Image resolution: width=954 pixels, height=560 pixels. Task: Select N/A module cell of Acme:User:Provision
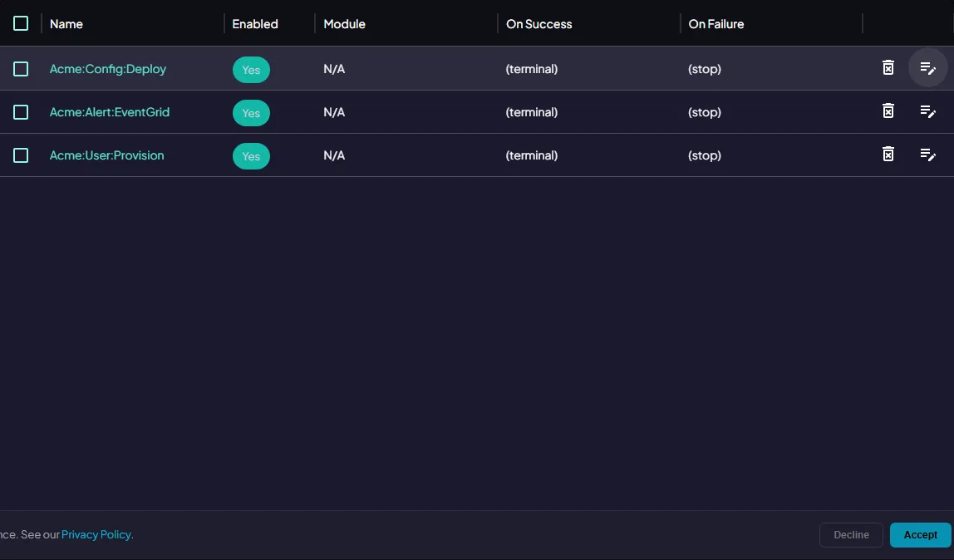[334, 155]
